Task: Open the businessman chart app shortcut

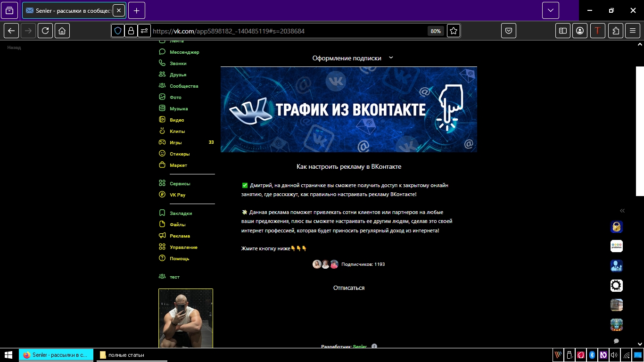Action: pos(617,266)
